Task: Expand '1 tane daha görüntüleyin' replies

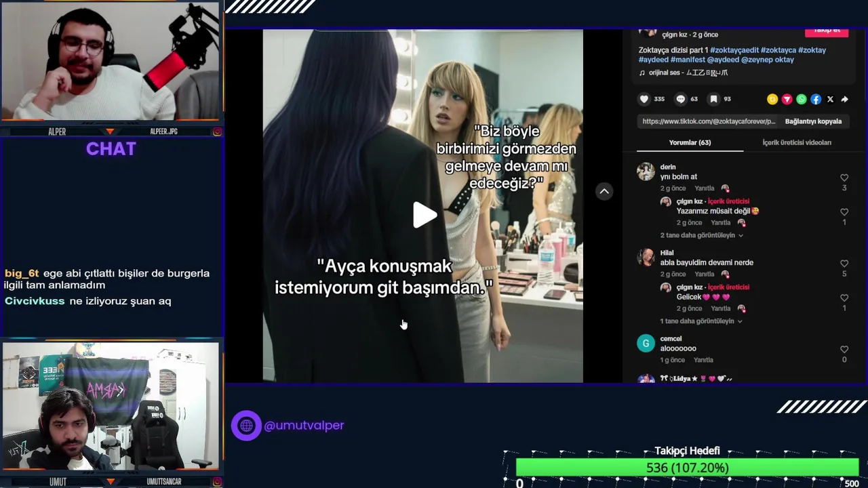Action: (701, 321)
